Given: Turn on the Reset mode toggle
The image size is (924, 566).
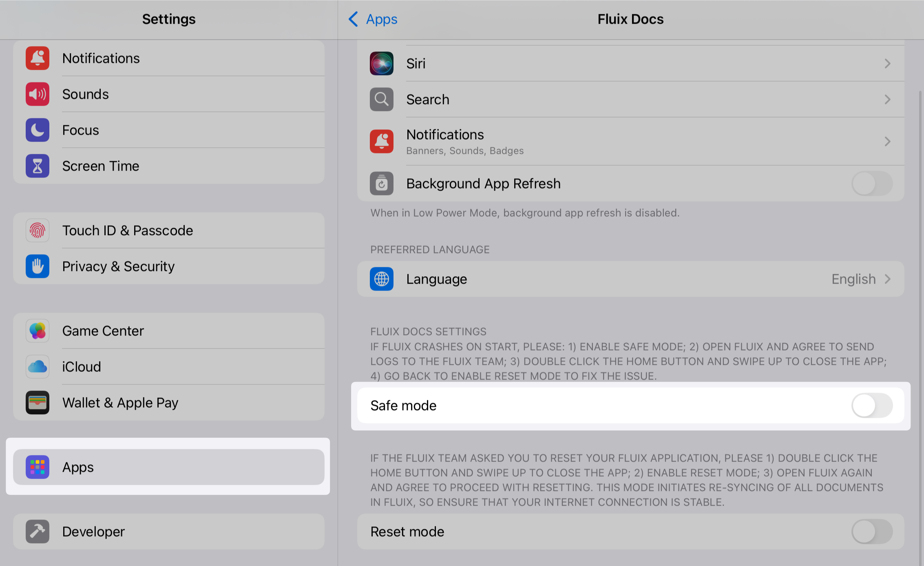Looking at the screenshot, I should click(872, 532).
